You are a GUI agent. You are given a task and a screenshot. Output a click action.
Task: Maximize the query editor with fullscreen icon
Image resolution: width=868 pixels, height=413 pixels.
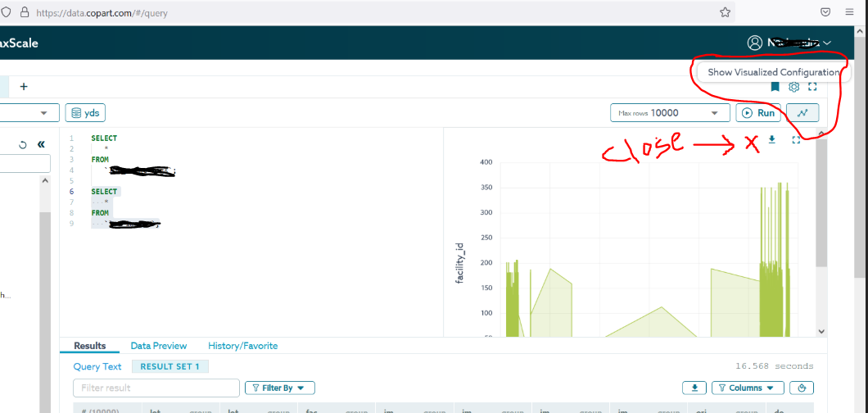tap(812, 87)
